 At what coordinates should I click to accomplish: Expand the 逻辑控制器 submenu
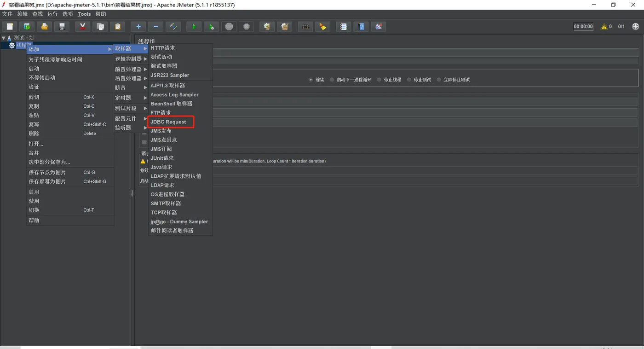pyautogui.click(x=131, y=59)
